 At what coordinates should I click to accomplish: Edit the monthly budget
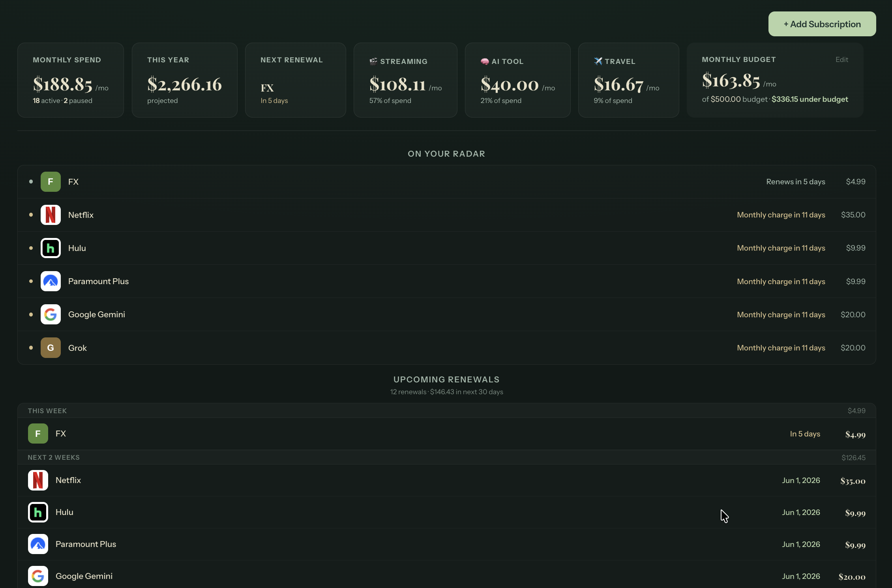click(841, 60)
